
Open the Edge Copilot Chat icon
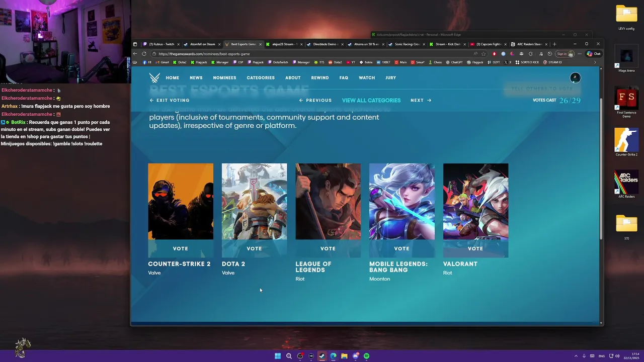click(x=594, y=54)
